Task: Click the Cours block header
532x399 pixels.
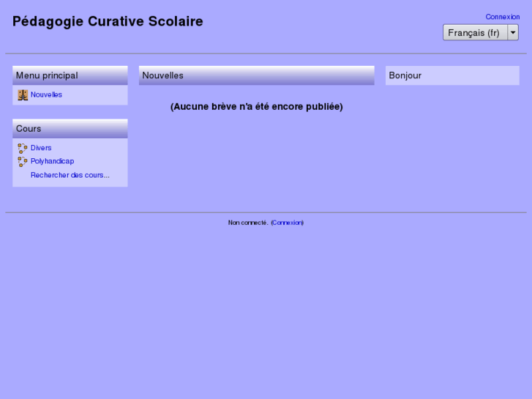Action: 70,129
